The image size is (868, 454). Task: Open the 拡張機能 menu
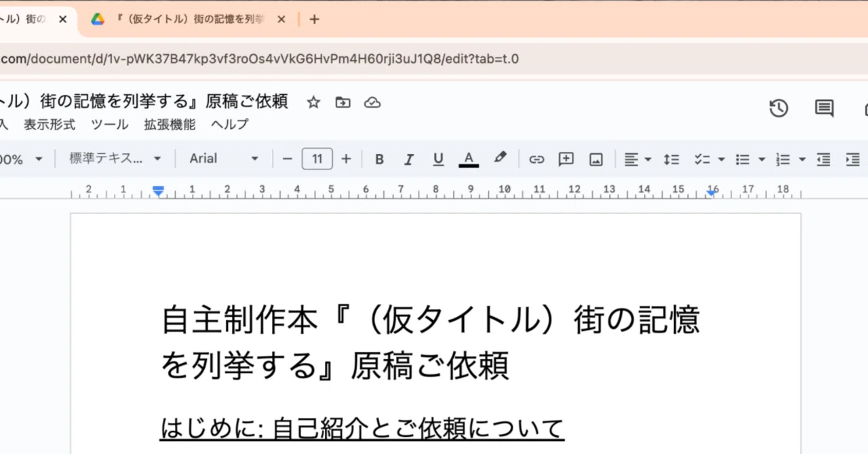click(170, 125)
